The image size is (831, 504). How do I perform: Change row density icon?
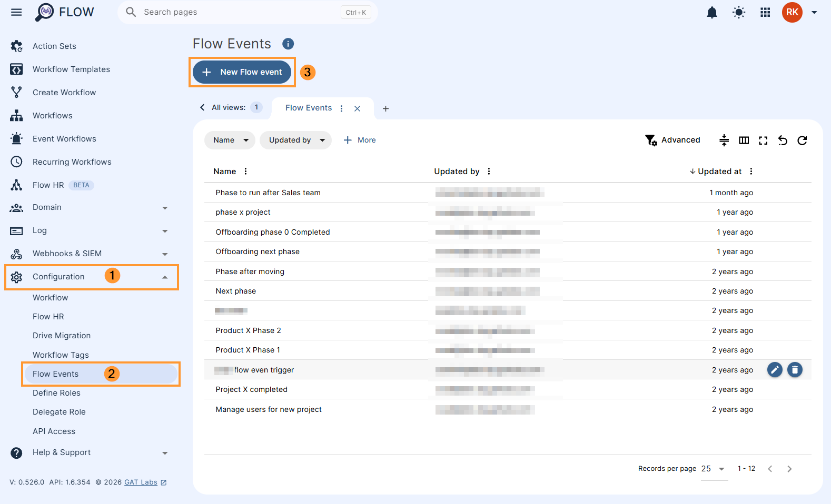click(724, 140)
